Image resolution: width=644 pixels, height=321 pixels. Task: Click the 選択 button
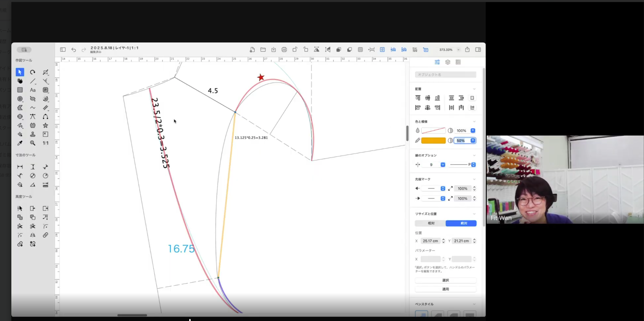[445, 280]
